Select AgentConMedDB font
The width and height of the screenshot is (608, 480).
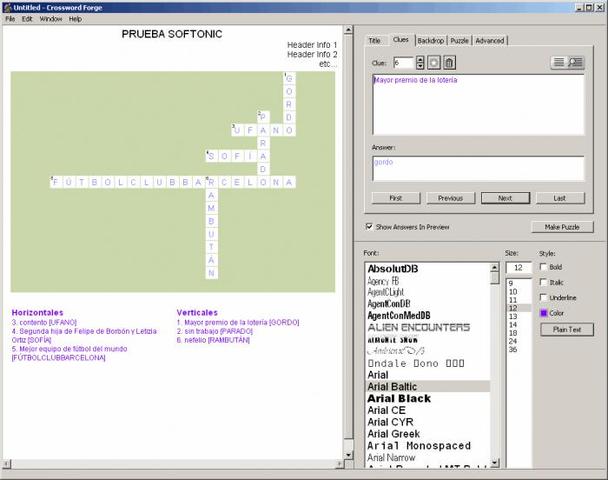399,316
